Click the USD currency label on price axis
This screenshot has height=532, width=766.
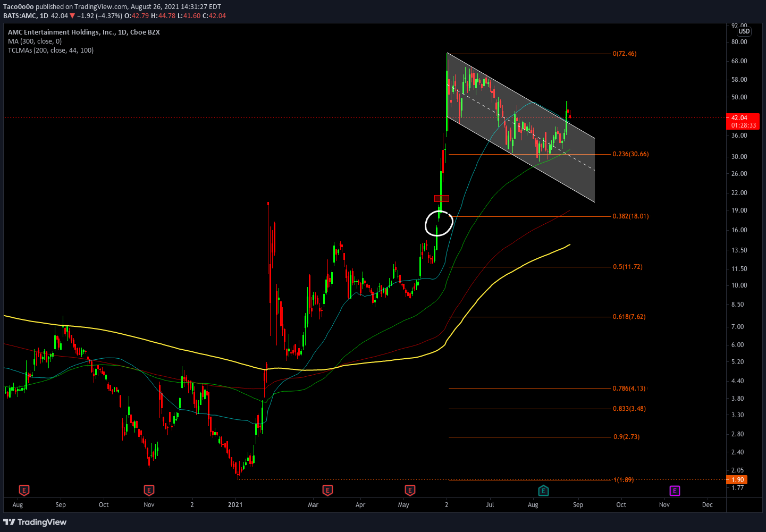tap(744, 31)
